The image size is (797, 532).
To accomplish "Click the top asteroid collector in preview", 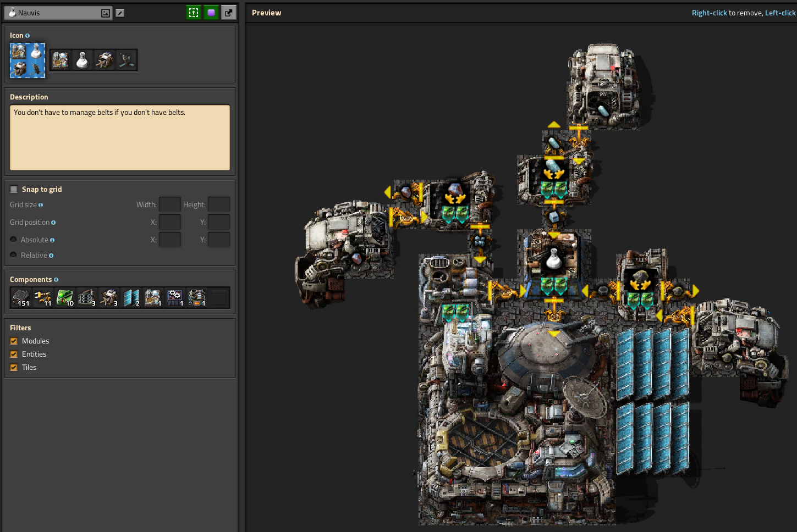I will tap(604, 87).
